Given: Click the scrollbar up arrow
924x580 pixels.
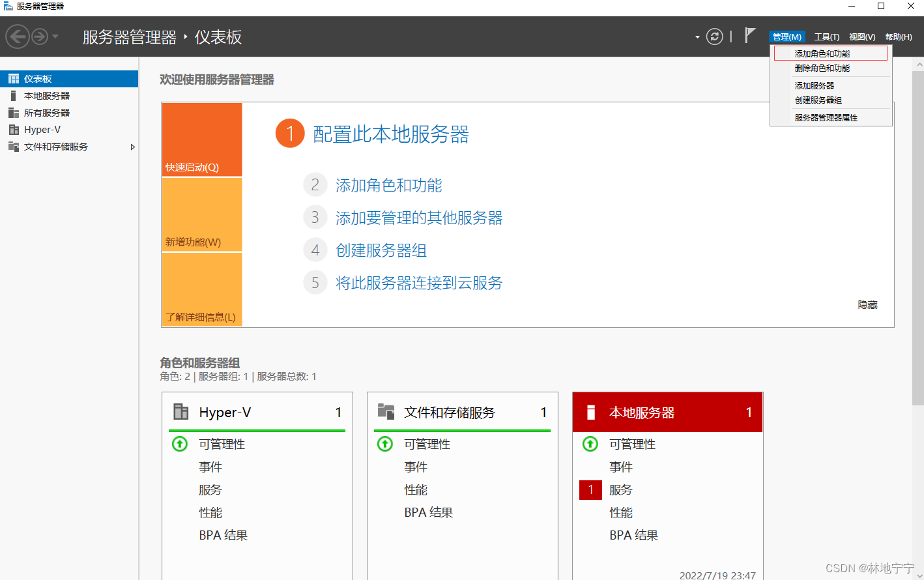Looking at the screenshot, I should 918,65.
